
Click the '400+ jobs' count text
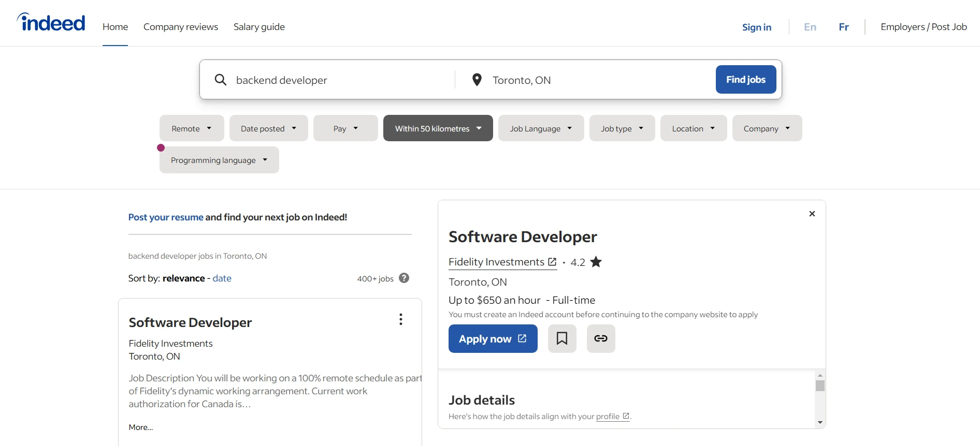(375, 279)
